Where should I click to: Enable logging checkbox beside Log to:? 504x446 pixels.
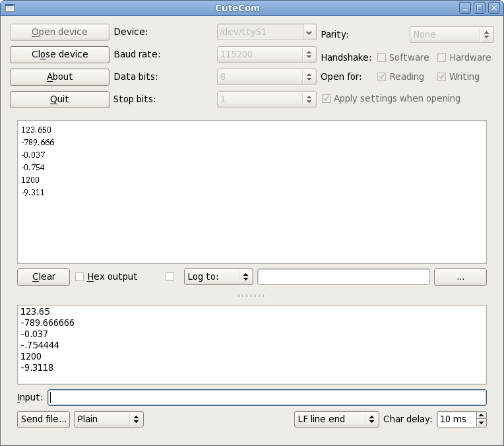click(x=170, y=277)
